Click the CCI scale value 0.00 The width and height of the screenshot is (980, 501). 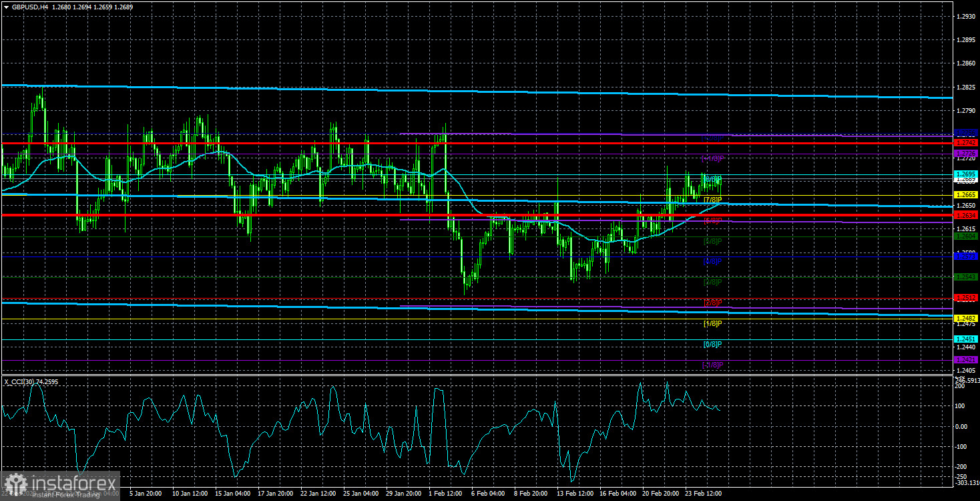tap(963, 426)
